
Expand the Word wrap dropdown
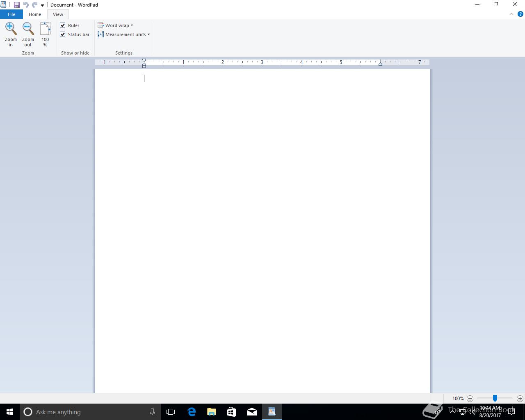[x=115, y=25]
